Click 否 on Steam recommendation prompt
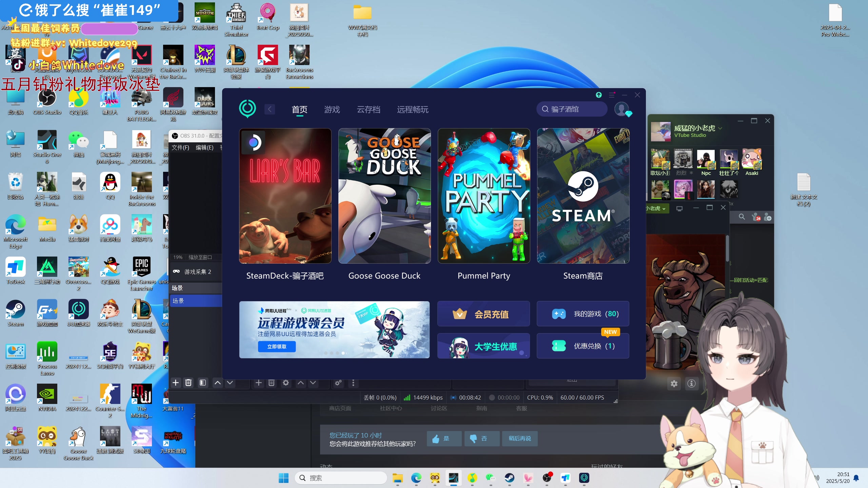 click(482, 439)
